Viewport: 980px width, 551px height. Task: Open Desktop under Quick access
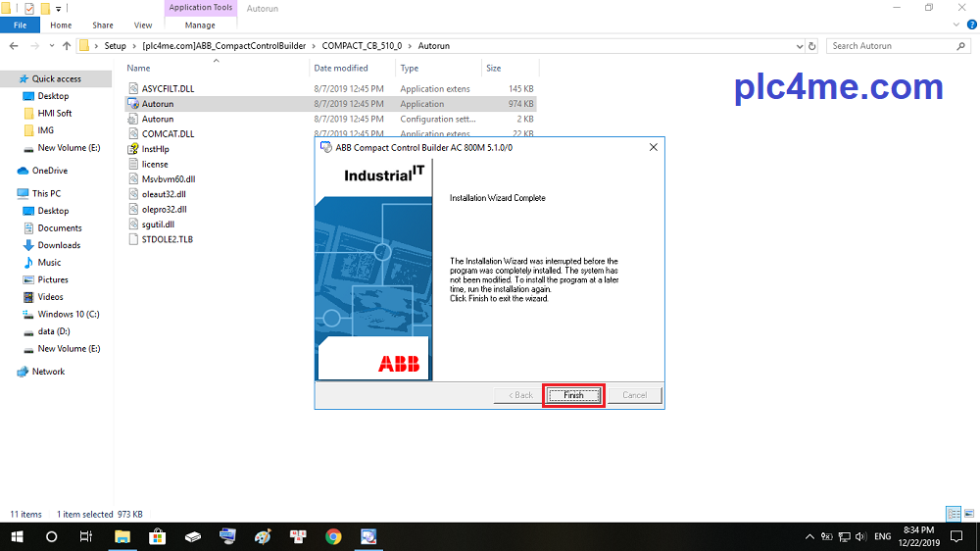53,96
